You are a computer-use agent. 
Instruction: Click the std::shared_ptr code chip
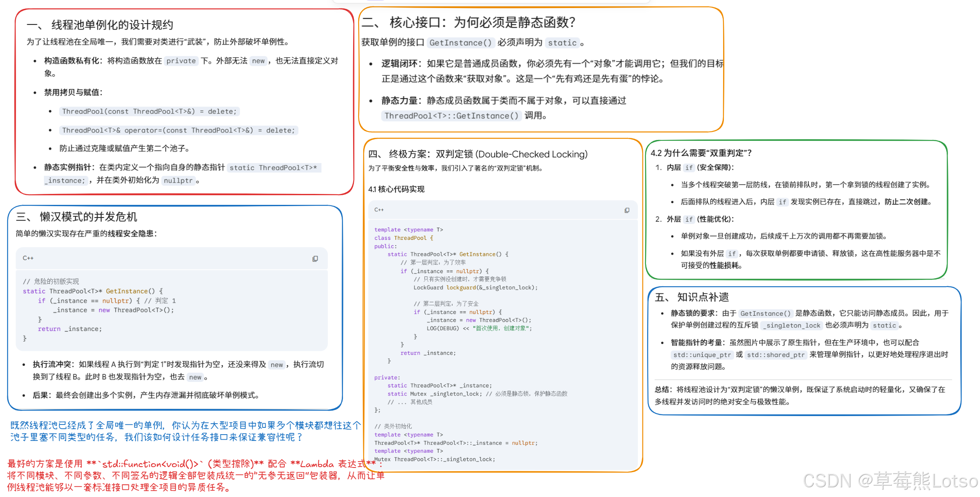(775, 355)
